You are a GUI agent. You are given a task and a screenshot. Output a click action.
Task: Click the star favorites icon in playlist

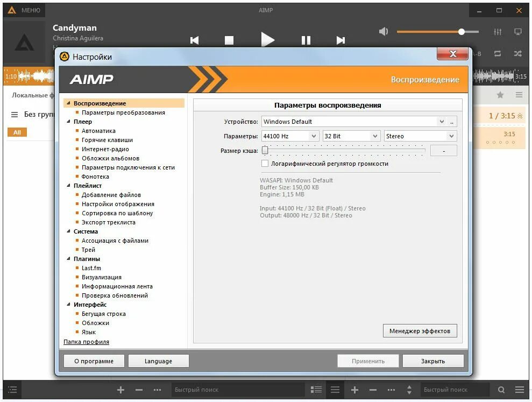click(500, 95)
